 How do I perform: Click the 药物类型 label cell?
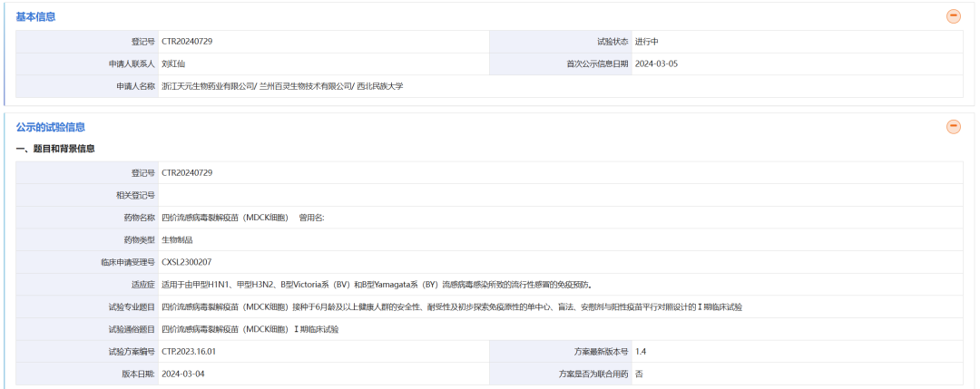point(87,239)
